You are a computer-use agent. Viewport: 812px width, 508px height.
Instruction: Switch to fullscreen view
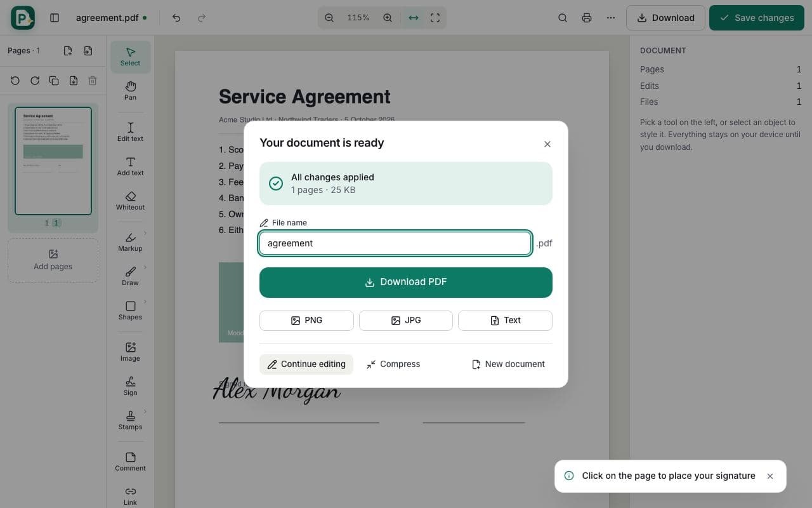click(435, 18)
